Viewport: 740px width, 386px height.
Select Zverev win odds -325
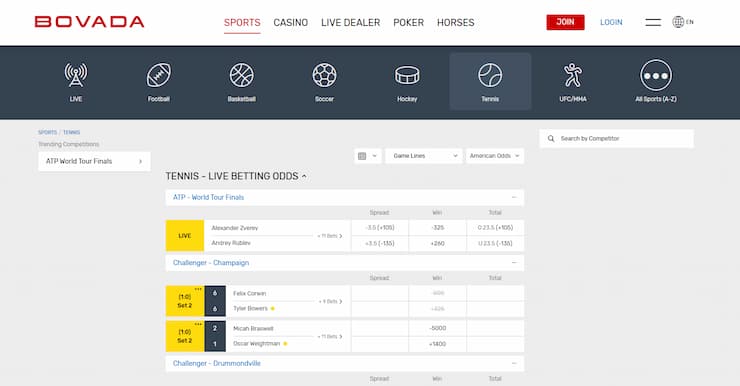tap(437, 227)
